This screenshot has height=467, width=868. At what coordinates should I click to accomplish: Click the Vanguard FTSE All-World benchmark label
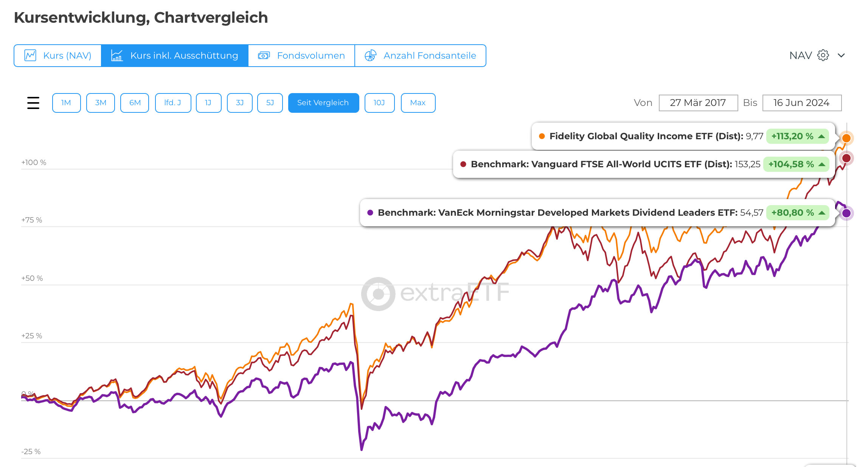[601, 164]
